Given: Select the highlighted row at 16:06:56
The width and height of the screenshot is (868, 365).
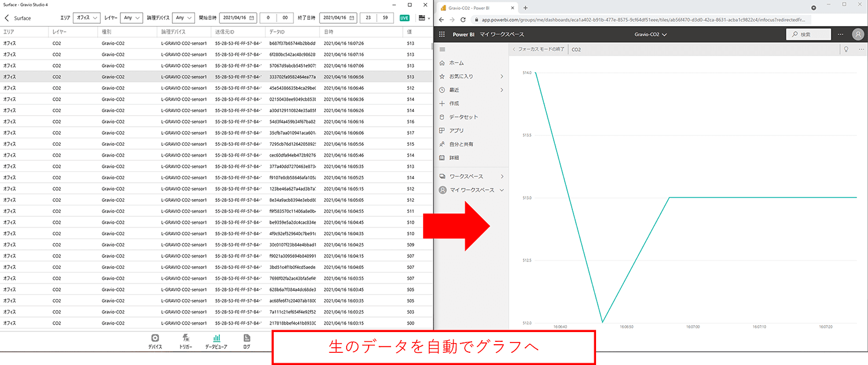Looking at the screenshot, I should (216, 76).
